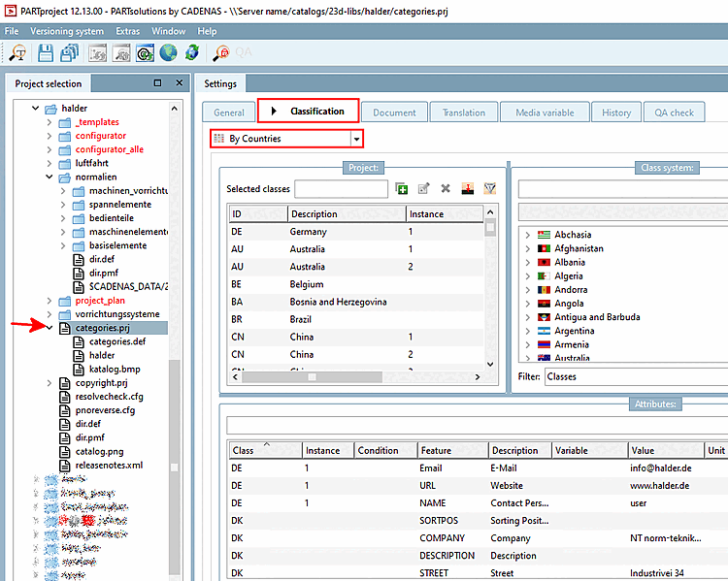Click the Albania flag icon
Image resolution: width=728 pixels, height=581 pixels.
[544, 262]
